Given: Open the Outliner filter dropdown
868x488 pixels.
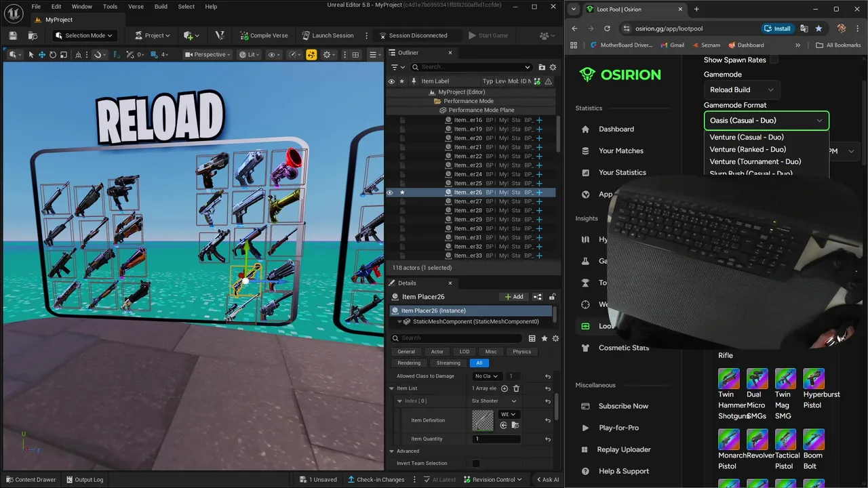Looking at the screenshot, I should [x=397, y=67].
